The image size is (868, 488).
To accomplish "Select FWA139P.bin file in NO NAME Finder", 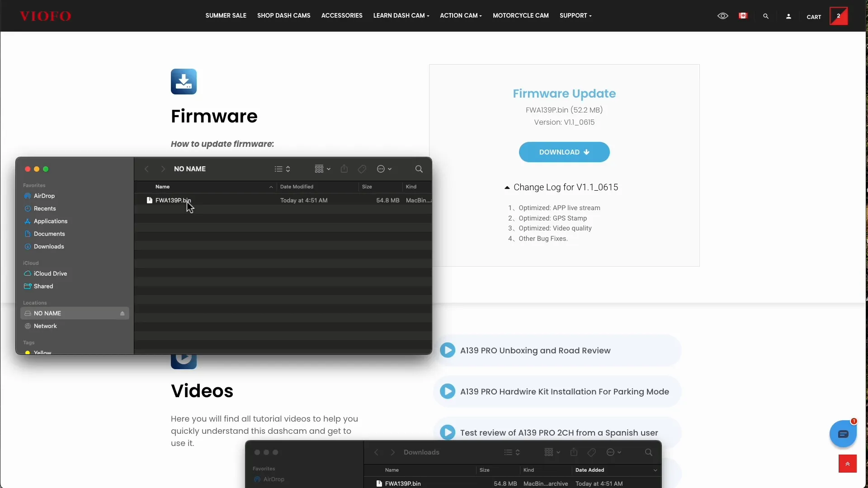I will (x=173, y=200).
